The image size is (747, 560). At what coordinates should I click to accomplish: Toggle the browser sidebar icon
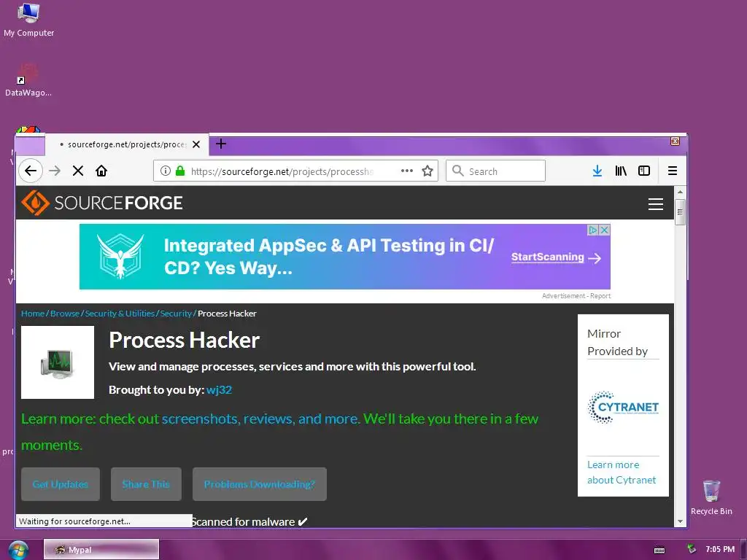pos(644,171)
